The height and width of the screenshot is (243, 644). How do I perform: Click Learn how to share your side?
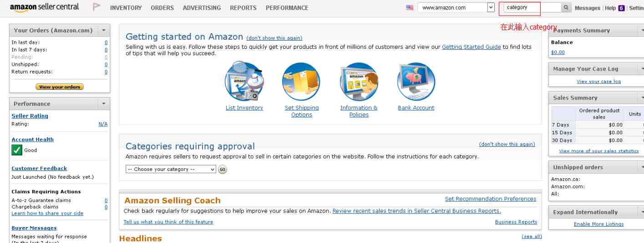point(47,213)
